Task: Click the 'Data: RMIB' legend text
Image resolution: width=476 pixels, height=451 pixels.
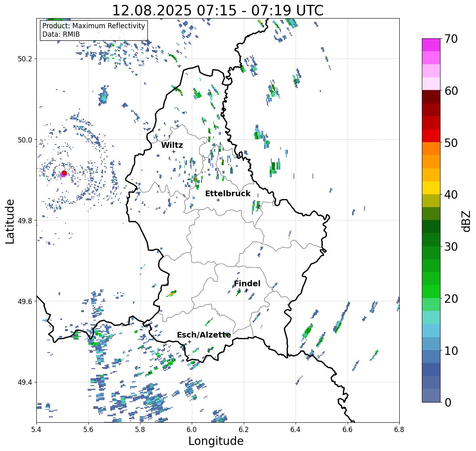Action: pos(61,34)
